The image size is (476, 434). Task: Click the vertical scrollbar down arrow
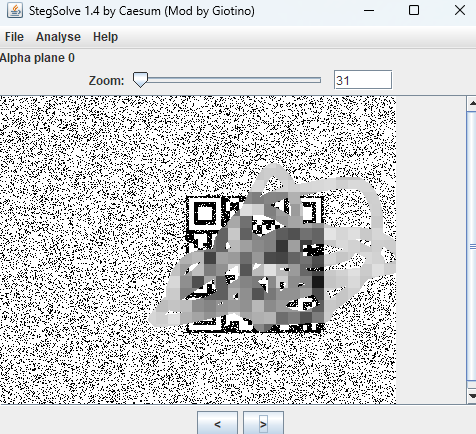472,396
